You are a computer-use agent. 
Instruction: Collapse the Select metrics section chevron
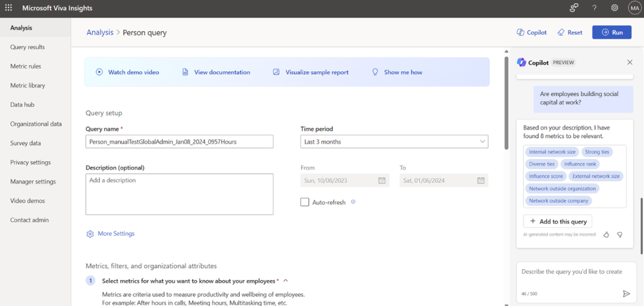coord(286,281)
